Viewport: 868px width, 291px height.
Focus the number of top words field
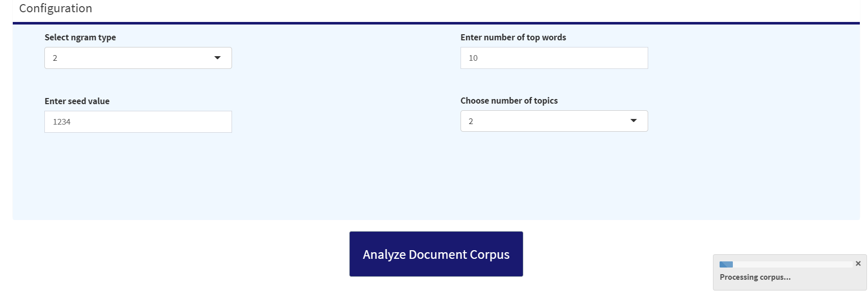554,58
